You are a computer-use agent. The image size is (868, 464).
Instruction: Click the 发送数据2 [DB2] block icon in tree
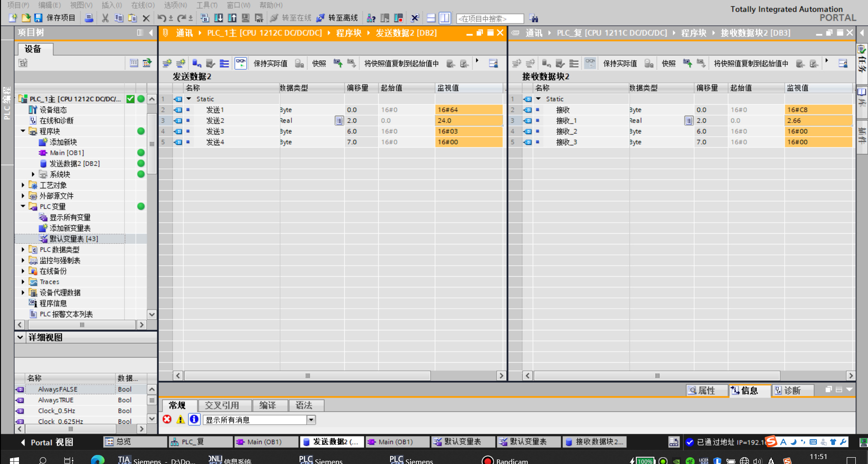(43, 163)
